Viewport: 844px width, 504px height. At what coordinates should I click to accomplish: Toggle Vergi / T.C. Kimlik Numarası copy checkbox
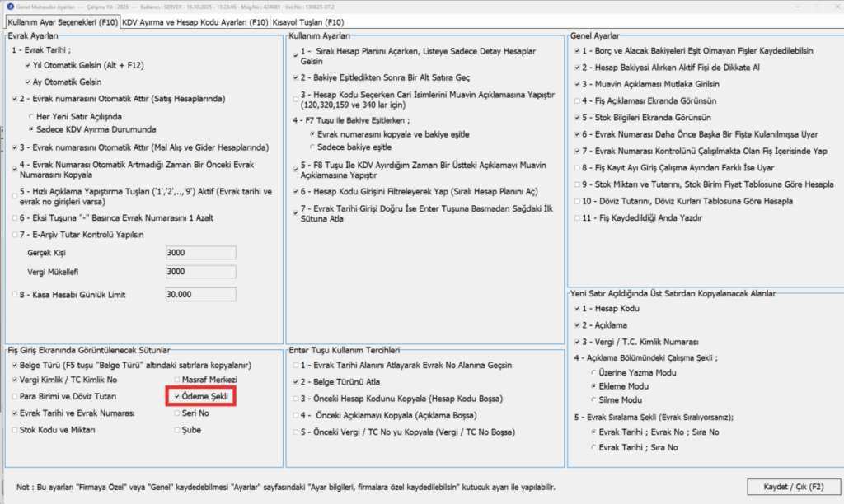(577, 342)
